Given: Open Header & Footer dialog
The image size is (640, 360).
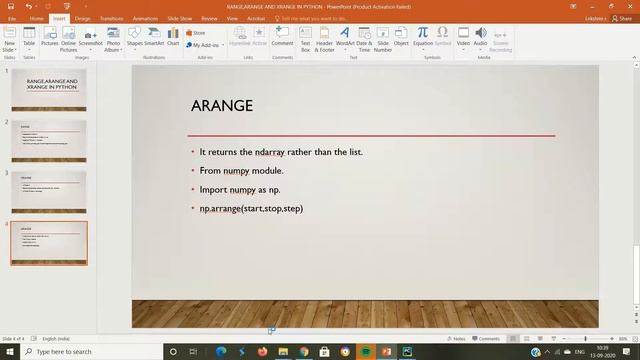Looking at the screenshot, I should (324, 39).
